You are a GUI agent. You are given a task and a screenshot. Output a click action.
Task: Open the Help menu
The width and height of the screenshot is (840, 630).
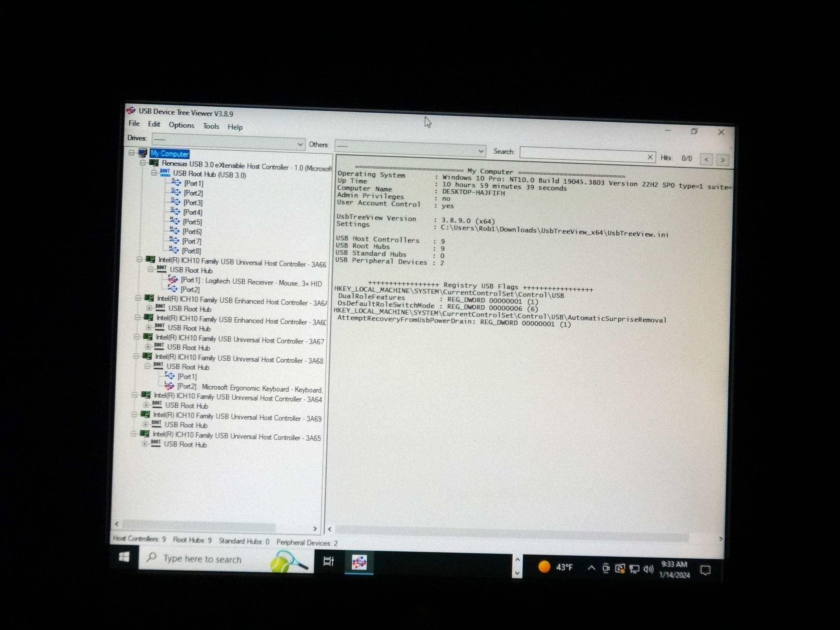[x=235, y=127]
